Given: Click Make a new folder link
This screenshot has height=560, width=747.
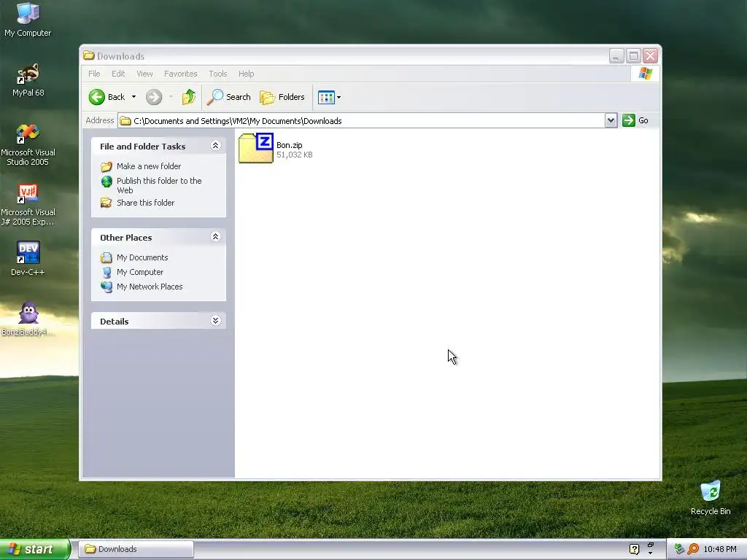Looking at the screenshot, I should tap(149, 166).
